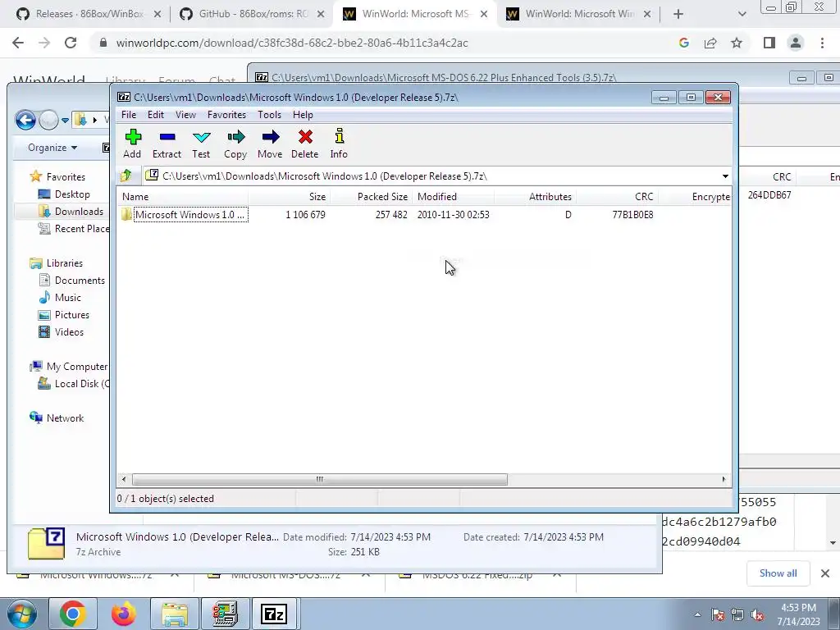Open the Edit menu
The image size is (840, 630).
156,115
